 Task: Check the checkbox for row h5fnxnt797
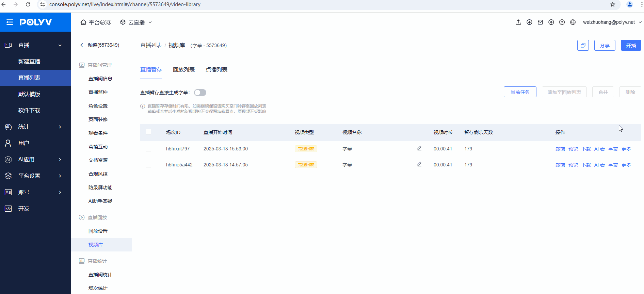(148, 149)
